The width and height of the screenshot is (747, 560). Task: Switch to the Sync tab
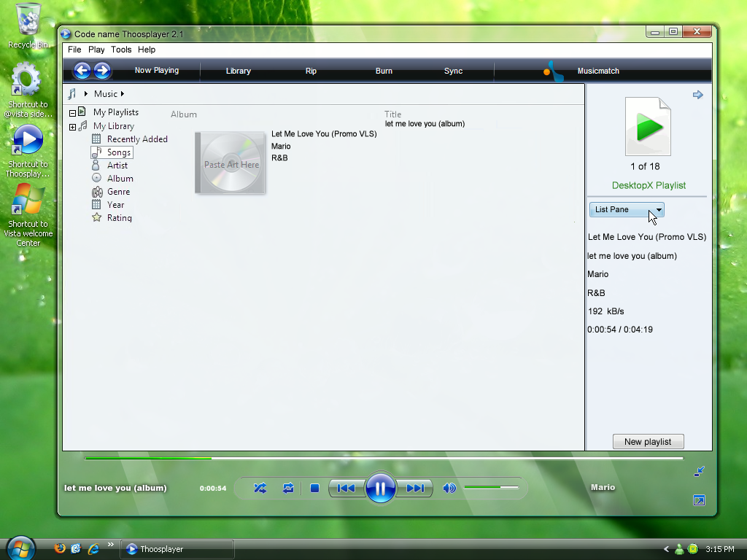click(454, 71)
